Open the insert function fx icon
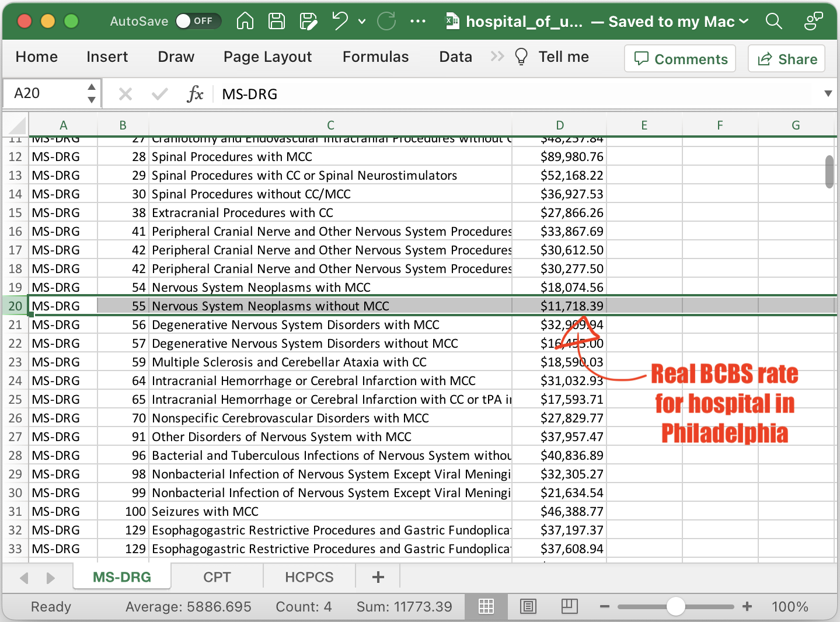The image size is (840, 622). (x=195, y=93)
